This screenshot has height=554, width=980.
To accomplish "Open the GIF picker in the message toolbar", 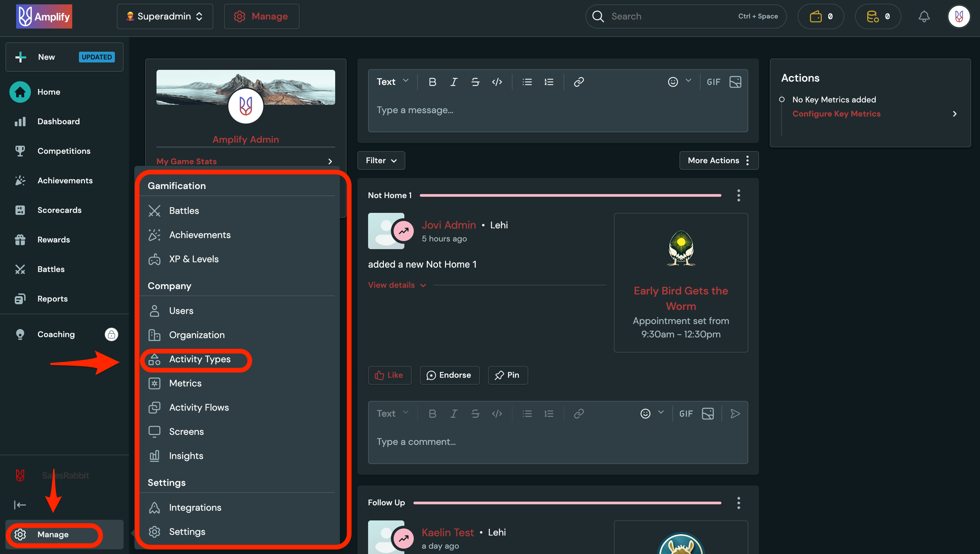I will (x=713, y=82).
